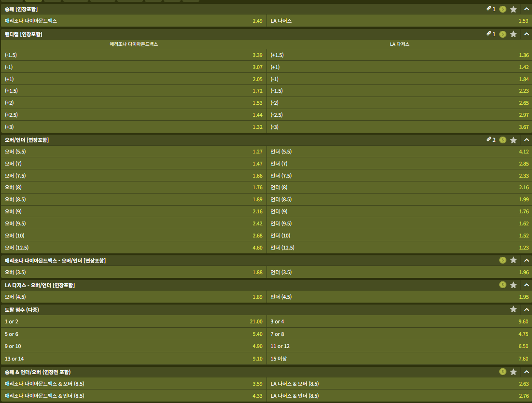532x403 pixels.
Task: Pick LA 다저스 to win at 1.59
Action: click(399, 21)
